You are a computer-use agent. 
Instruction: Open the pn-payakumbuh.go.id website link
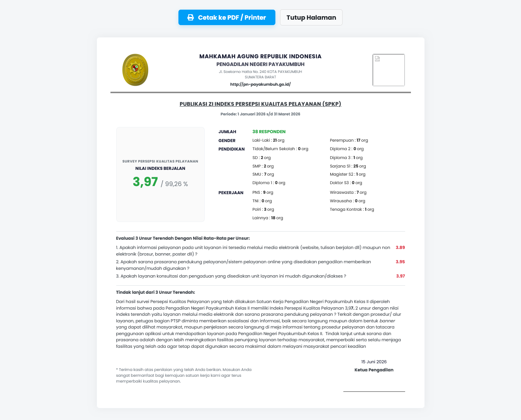click(260, 84)
